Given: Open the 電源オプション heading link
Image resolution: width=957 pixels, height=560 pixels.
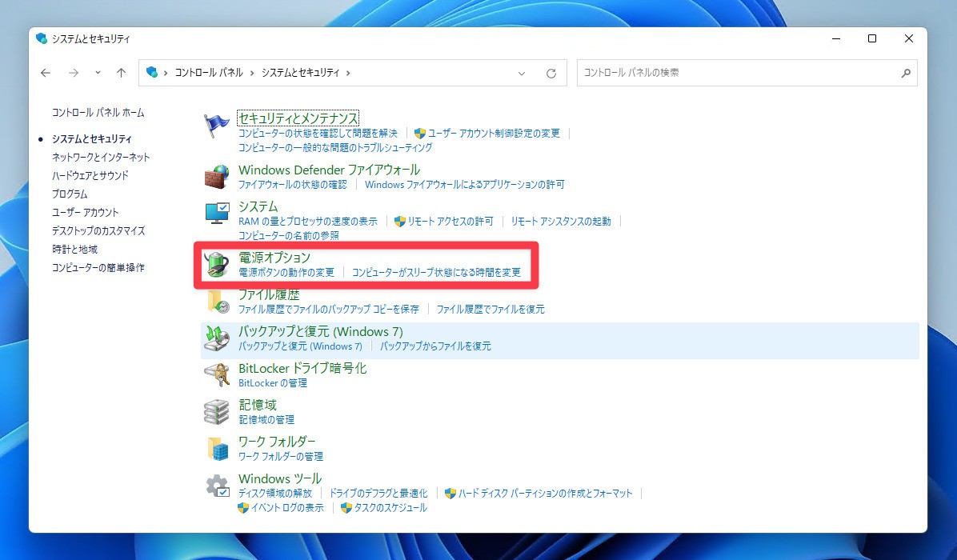Looking at the screenshot, I should 274,258.
